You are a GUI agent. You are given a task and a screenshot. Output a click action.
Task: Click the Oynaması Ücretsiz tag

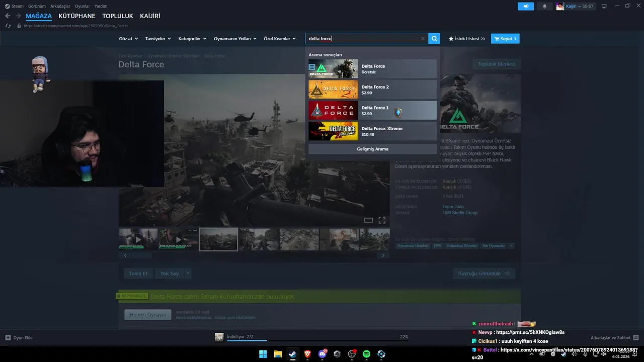(413, 246)
